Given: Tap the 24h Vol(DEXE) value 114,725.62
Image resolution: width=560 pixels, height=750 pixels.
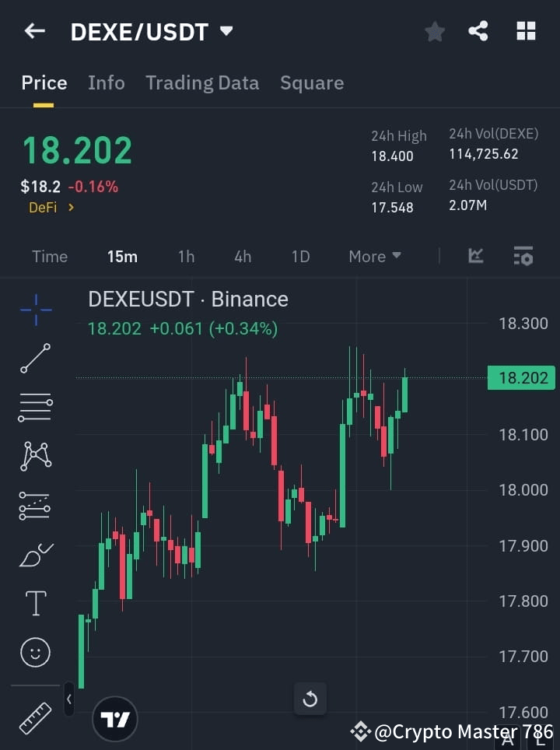Looking at the screenshot, I should [x=484, y=154].
